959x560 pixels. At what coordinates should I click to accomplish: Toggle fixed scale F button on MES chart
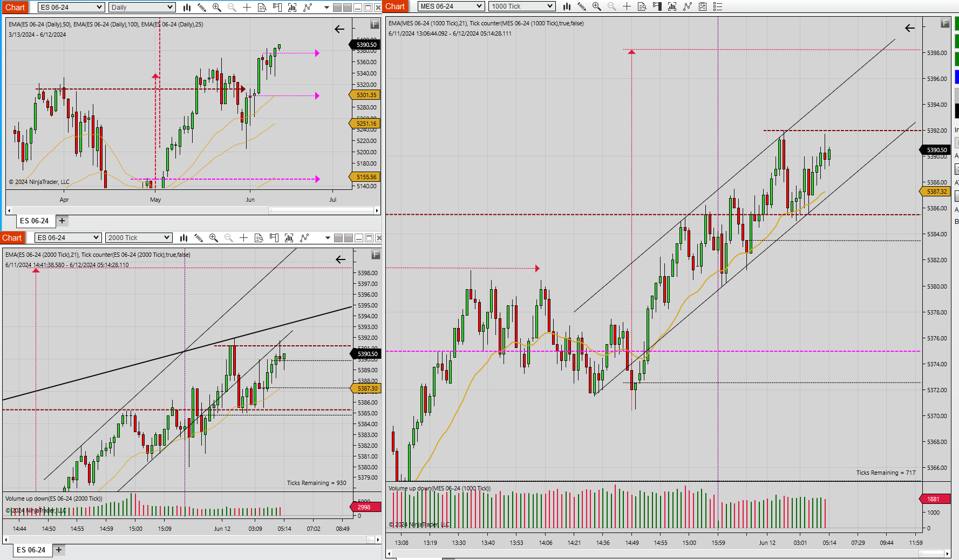click(945, 23)
